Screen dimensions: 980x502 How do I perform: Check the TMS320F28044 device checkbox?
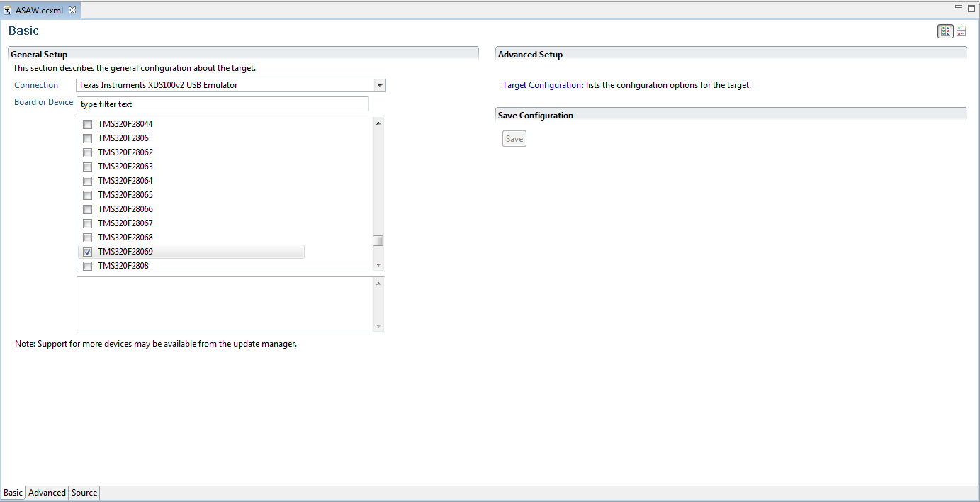[88, 124]
